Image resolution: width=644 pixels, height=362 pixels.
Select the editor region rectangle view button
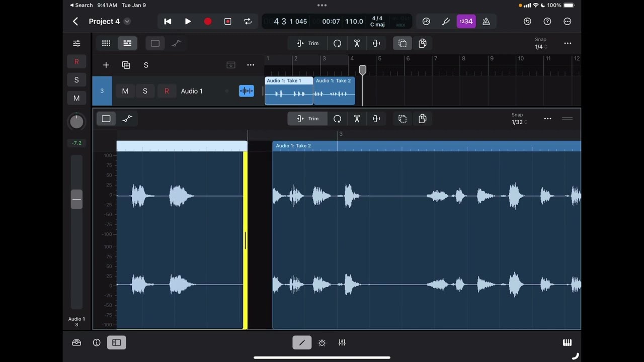[x=106, y=119]
